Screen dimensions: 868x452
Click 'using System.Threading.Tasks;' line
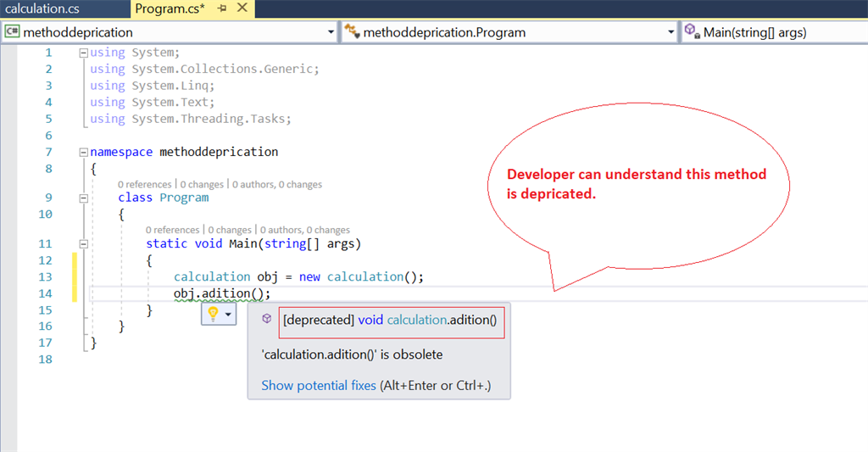click(191, 119)
